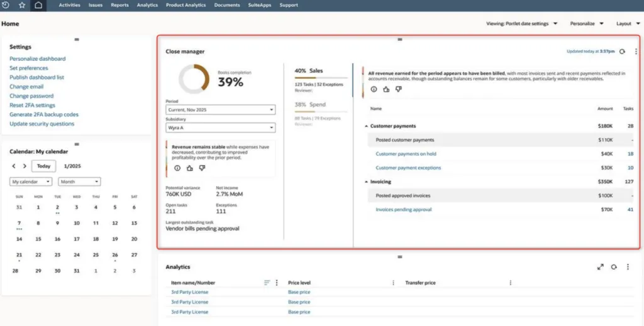
Task: Click the Spend 38% progress bar
Action: point(321,112)
